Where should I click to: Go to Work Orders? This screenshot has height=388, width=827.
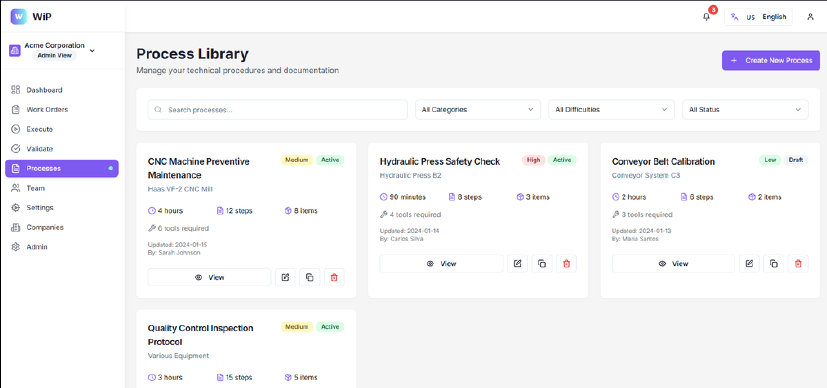click(62, 110)
